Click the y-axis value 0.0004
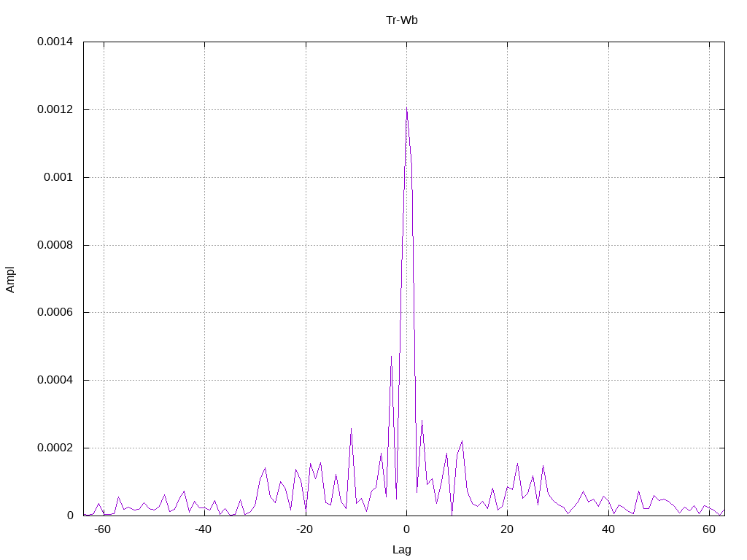 tap(55, 380)
